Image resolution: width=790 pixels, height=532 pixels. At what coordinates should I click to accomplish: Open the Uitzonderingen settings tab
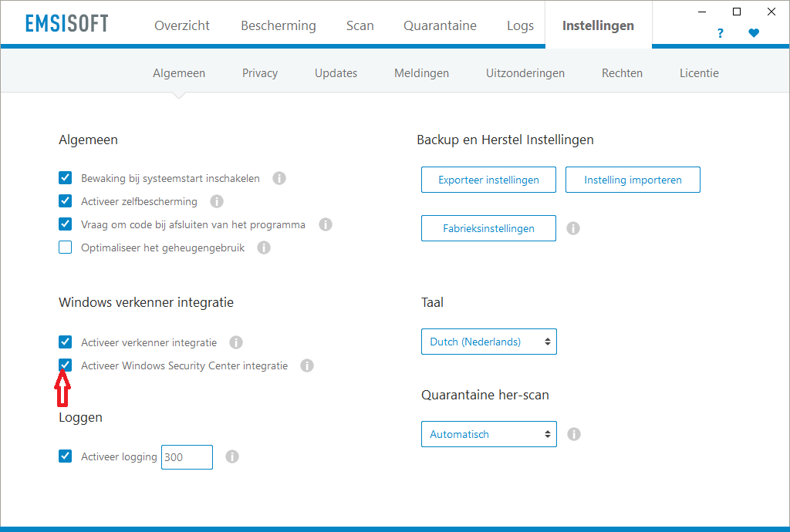(525, 72)
